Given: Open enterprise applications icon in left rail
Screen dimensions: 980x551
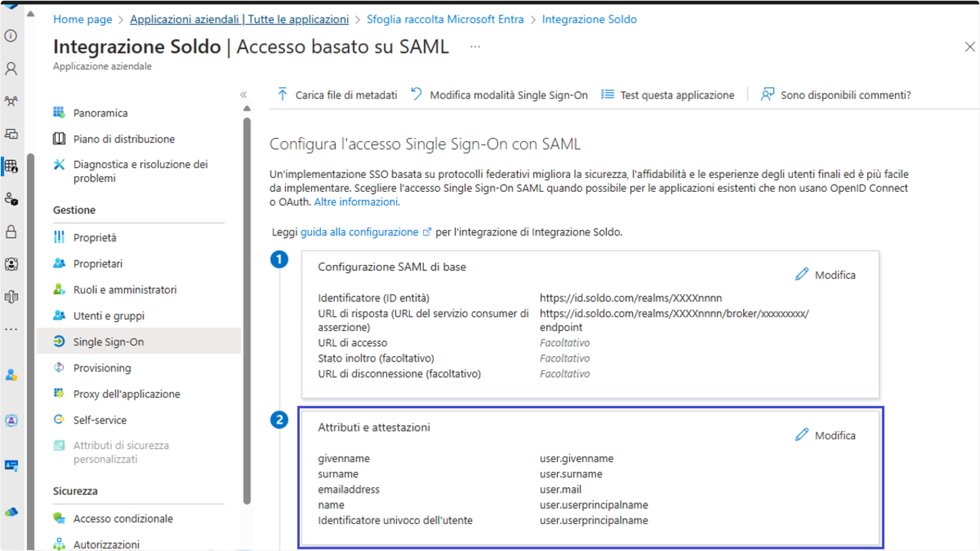Looking at the screenshot, I should (11, 166).
